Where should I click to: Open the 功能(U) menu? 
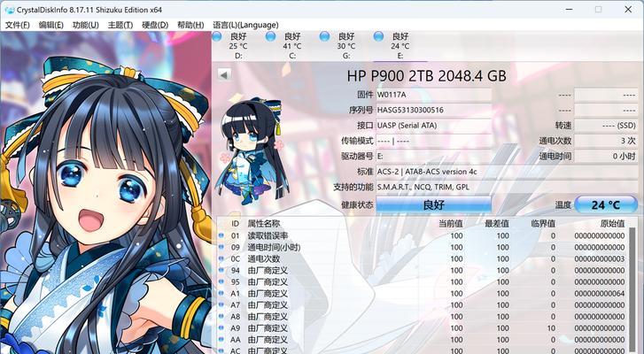(x=85, y=25)
